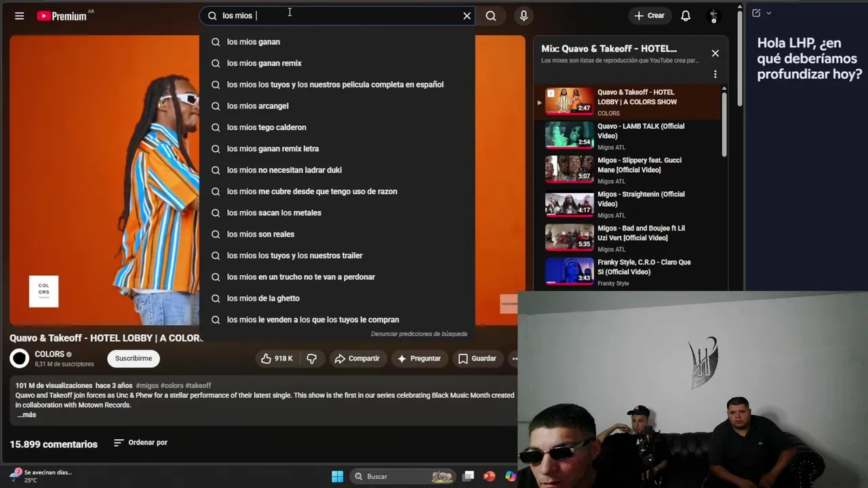Share the video via Compartir
The image size is (868, 488).
[357, 359]
